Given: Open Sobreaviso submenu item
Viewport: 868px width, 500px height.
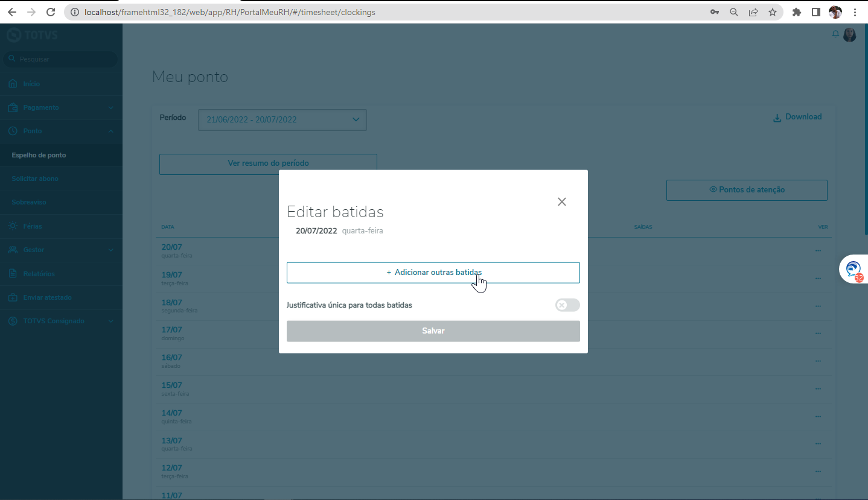Looking at the screenshot, I should pyautogui.click(x=61, y=202).
